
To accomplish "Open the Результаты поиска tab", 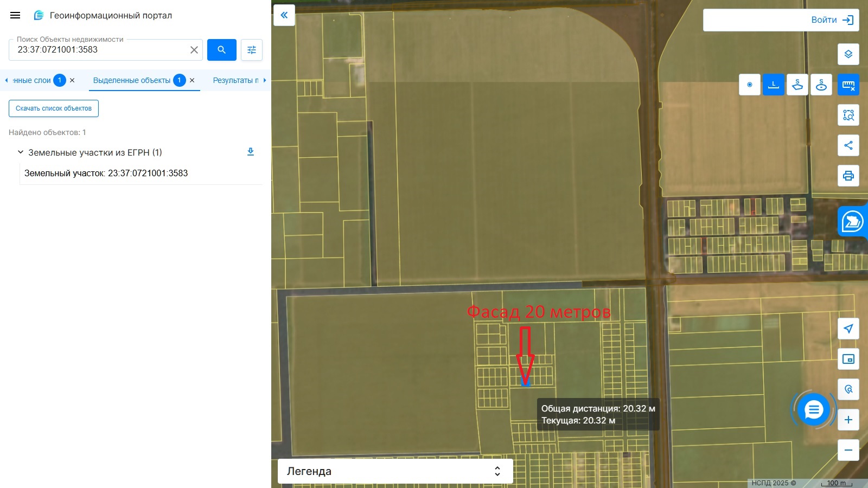I will [235, 80].
